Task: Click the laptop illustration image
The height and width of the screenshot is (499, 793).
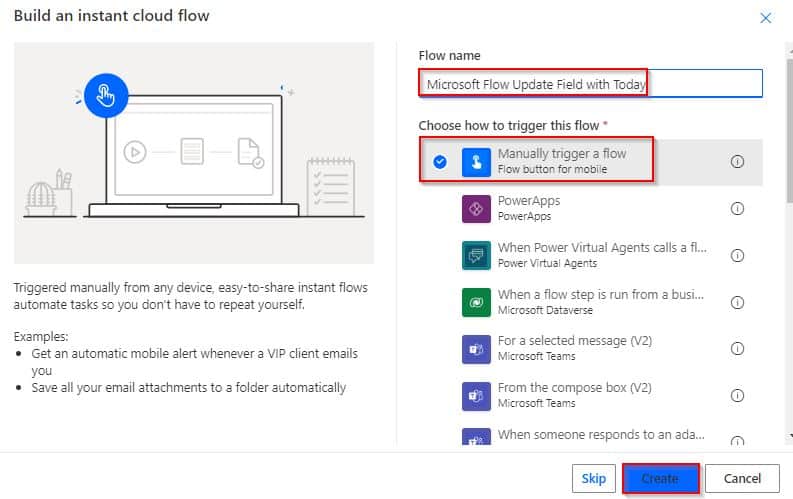Action: click(194, 153)
